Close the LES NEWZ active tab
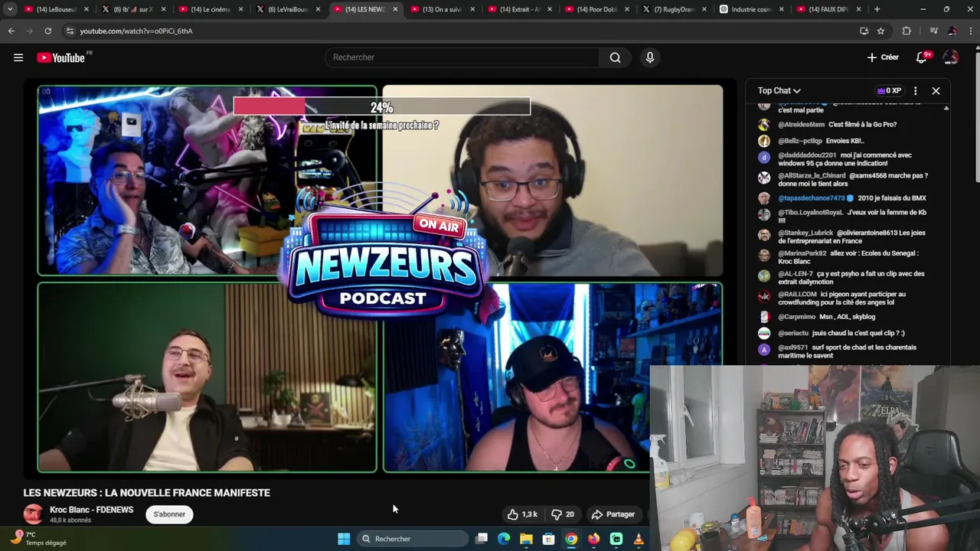The height and width of the screenshot is (551, 980). click(395, 9)
